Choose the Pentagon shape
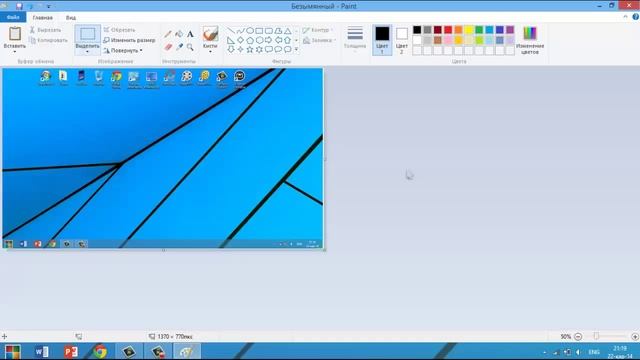640x360 pixels. click(250, 40)
